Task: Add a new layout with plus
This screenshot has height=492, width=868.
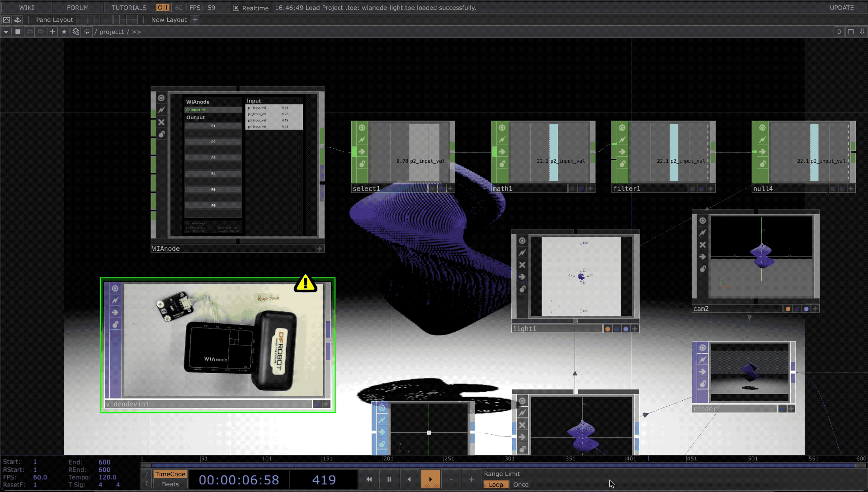Action: click(x=195, y=20)
